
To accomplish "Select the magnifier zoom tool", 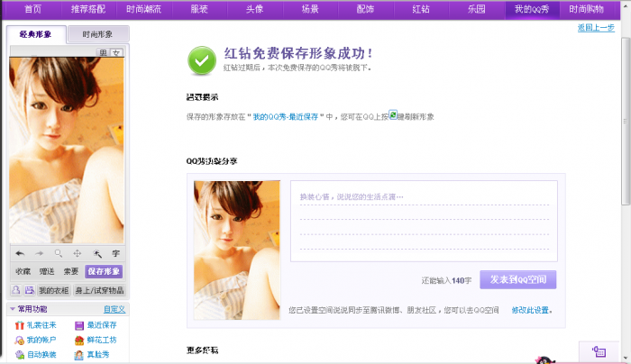I will (x=59, y=253).
